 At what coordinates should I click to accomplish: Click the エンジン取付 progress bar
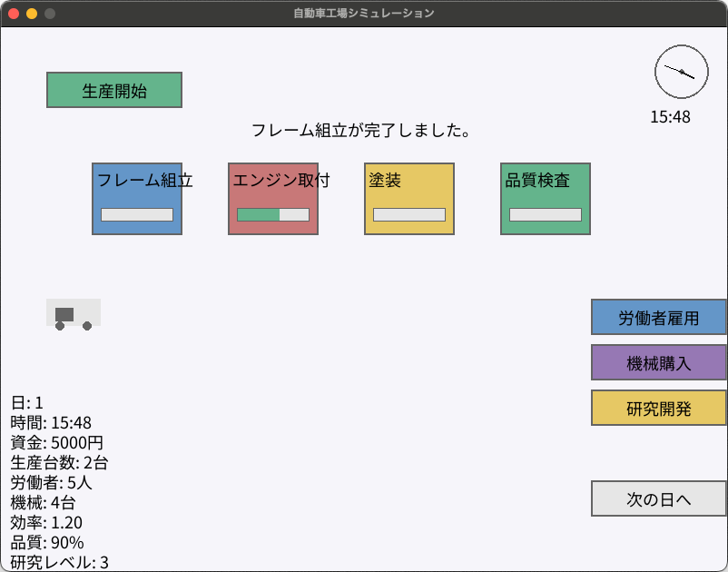point(273,214)
